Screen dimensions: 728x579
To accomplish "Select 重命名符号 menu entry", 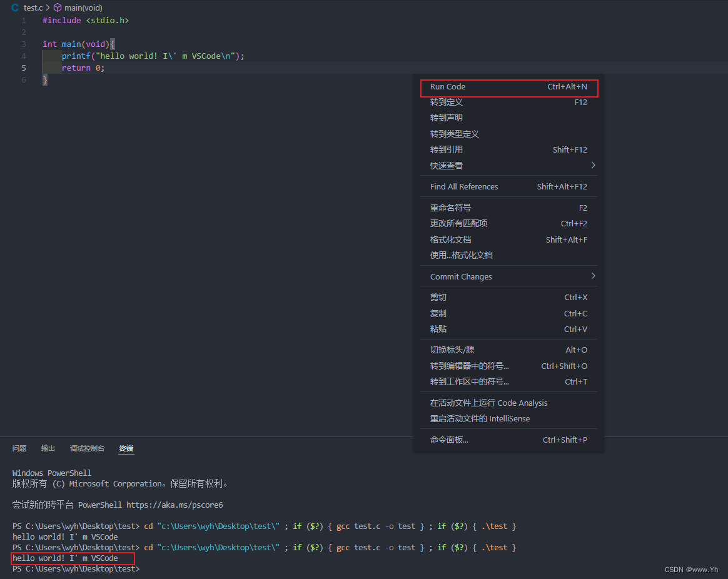I will [x=509, y=208].
